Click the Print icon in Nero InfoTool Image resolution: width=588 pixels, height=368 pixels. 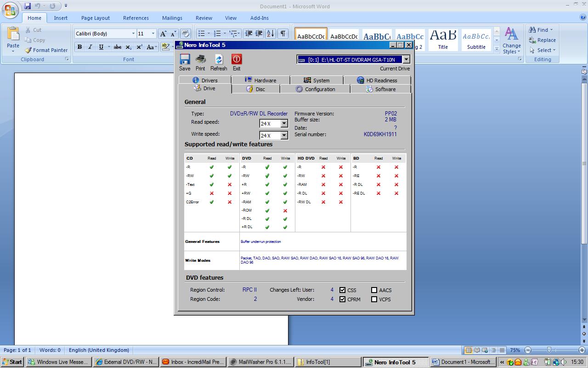pyautogui.click(x=200, y=59)
